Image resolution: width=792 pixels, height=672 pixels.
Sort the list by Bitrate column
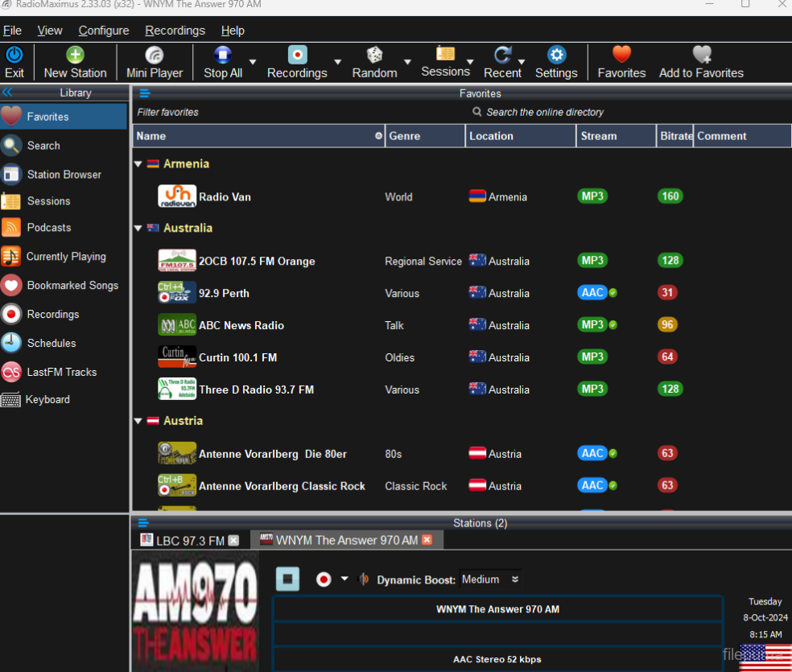click(x=674, y=136)
